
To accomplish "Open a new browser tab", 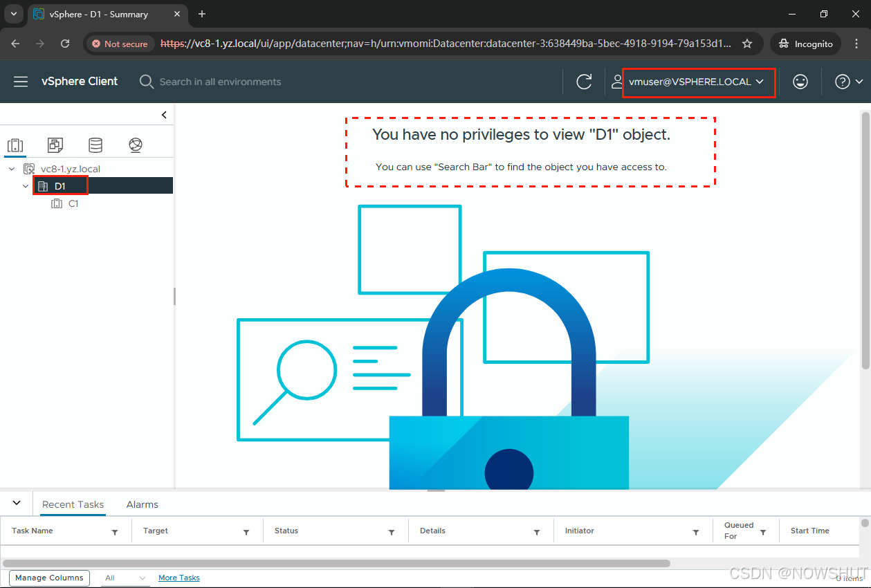I will tap(202, 14).
